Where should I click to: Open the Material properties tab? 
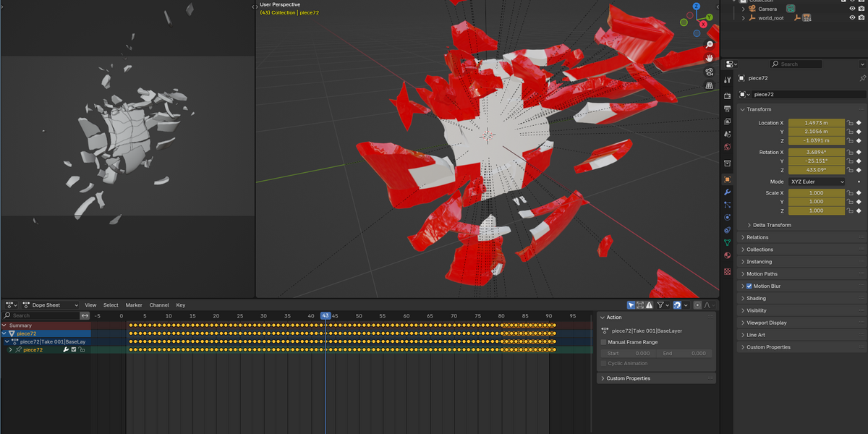727,255
